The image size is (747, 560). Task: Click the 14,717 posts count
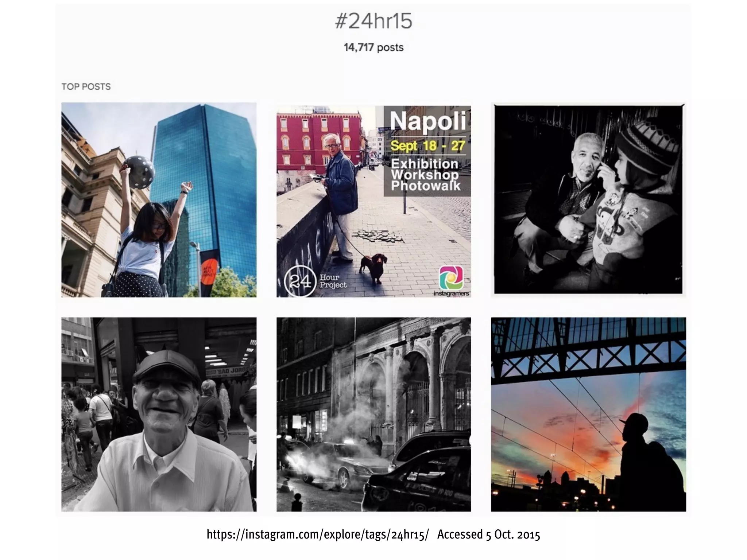[x=373, y=47]
